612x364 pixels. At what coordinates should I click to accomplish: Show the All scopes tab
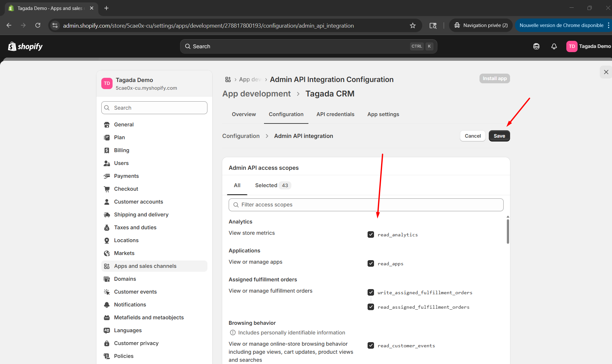237,186
